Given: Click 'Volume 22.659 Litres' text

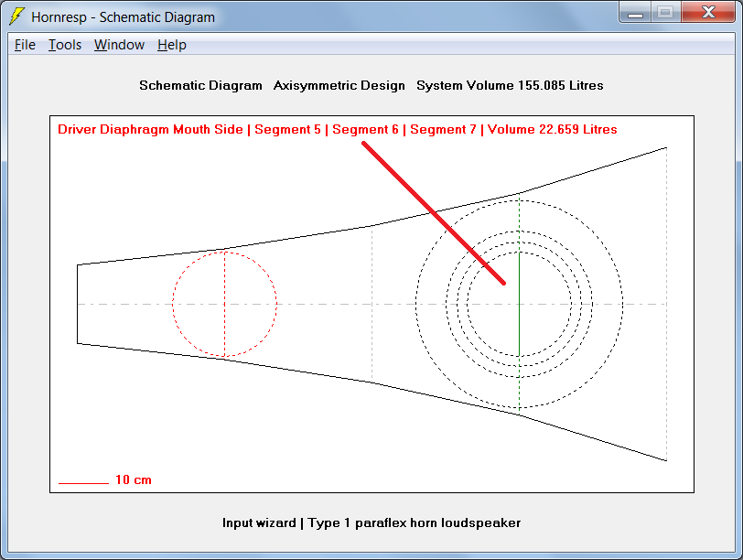Looking at the screenshot, I should (552, 129).
